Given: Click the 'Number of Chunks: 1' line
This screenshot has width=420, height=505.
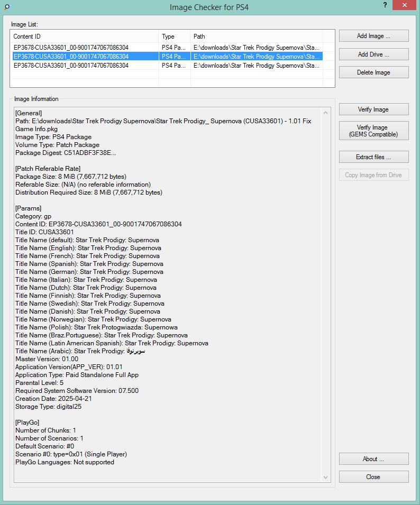Looking at the screenshot, I should [45, 430].
